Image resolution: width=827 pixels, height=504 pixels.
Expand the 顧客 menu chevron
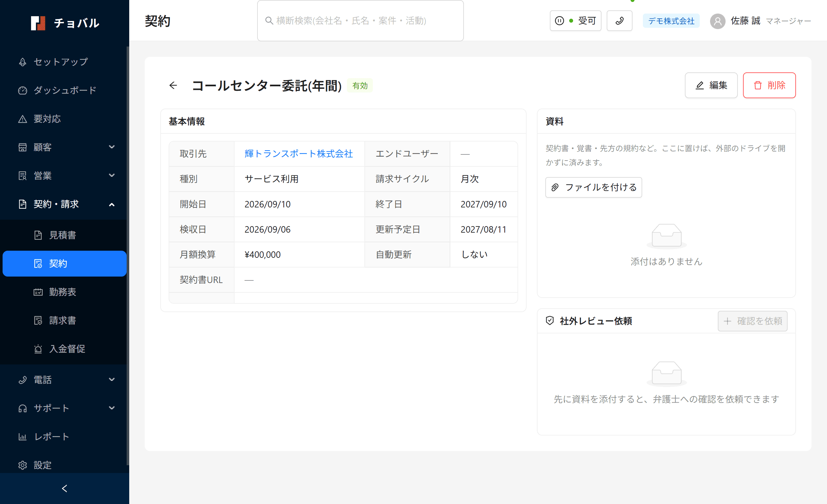tap(112, 147)
